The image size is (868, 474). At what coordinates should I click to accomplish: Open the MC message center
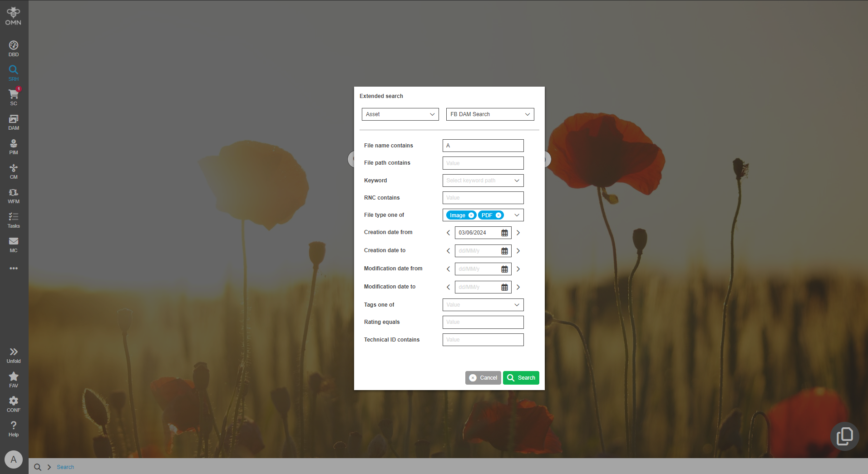coord(13,244)
